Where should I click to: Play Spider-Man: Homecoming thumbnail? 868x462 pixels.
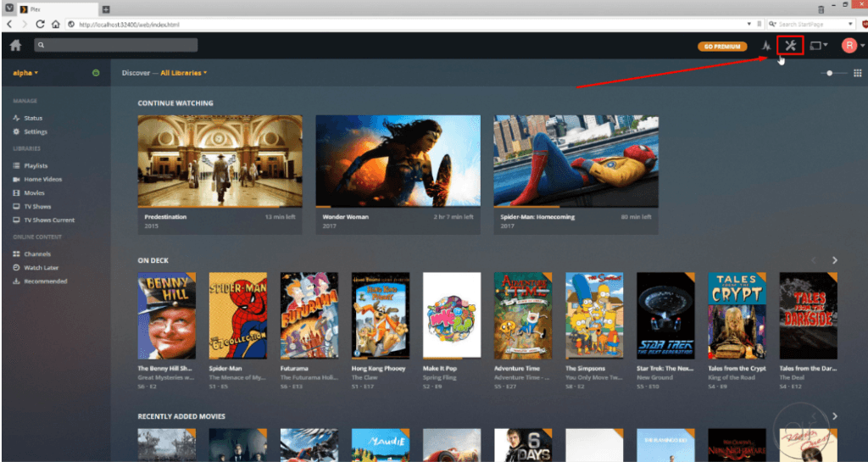(576, 161)
